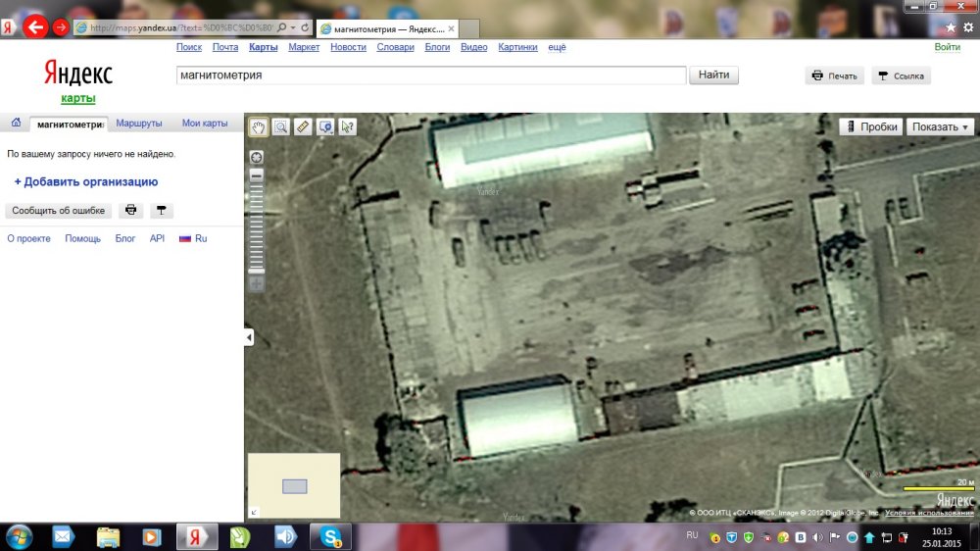Open the Показать layers dropdown
This screenshot has width=980, height=551.
(x=940, y=126)
